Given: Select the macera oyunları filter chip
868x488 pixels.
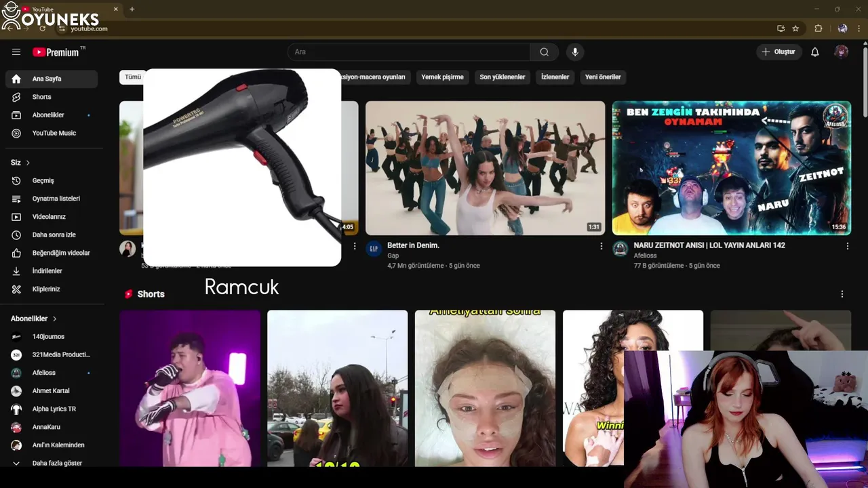Looking at the screenshot, I should (x=375, y=77).
